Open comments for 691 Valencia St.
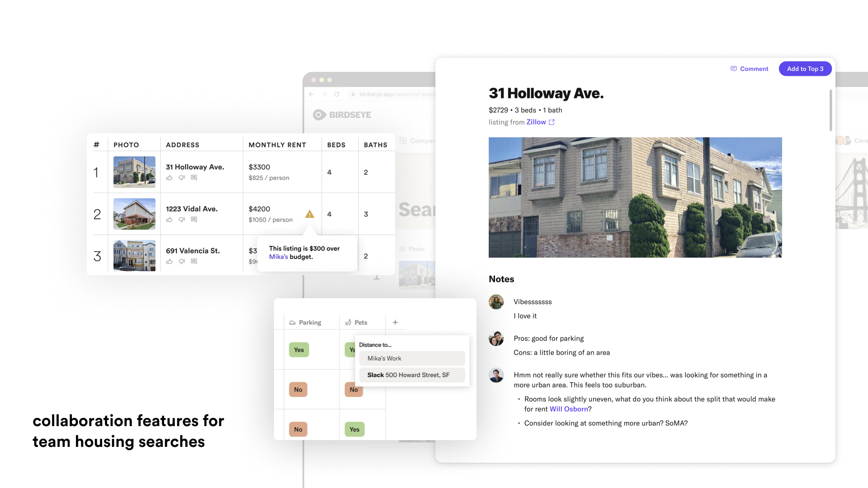Viewport: 868px width, 488px height. pyautogui.click(x=194, y=261)
